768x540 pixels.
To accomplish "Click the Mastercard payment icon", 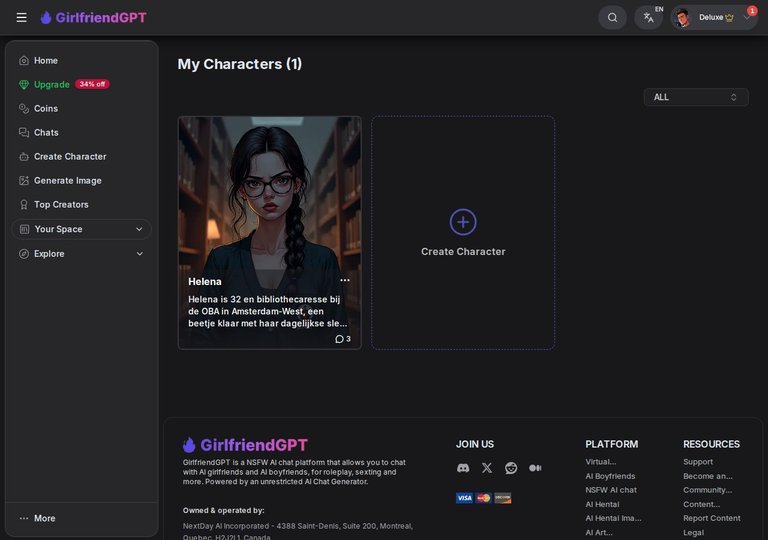I will click(483, 498).
